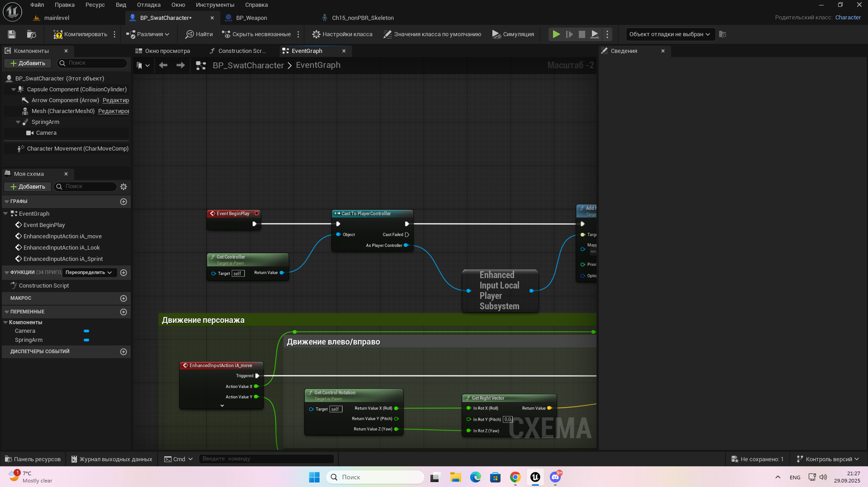
Task: Open options next to Скрыть несвязанные
Action: [x=298, y=34]
